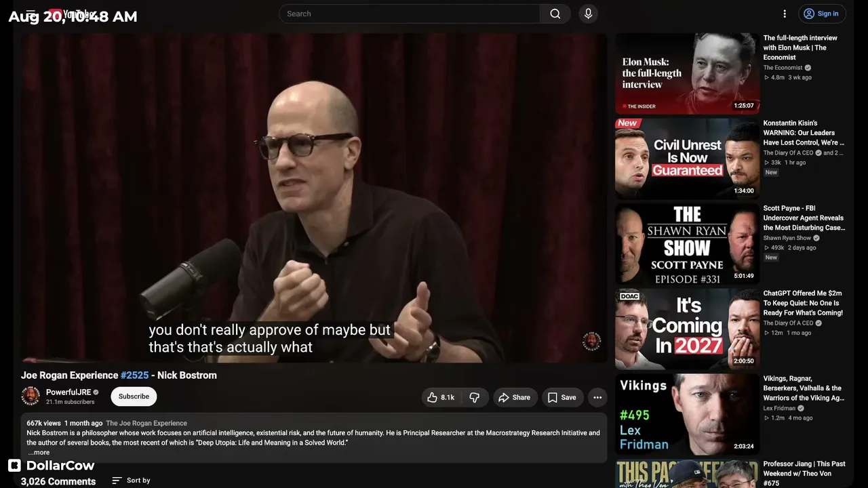Click the '12m 1 mo ago' stats

787,333
